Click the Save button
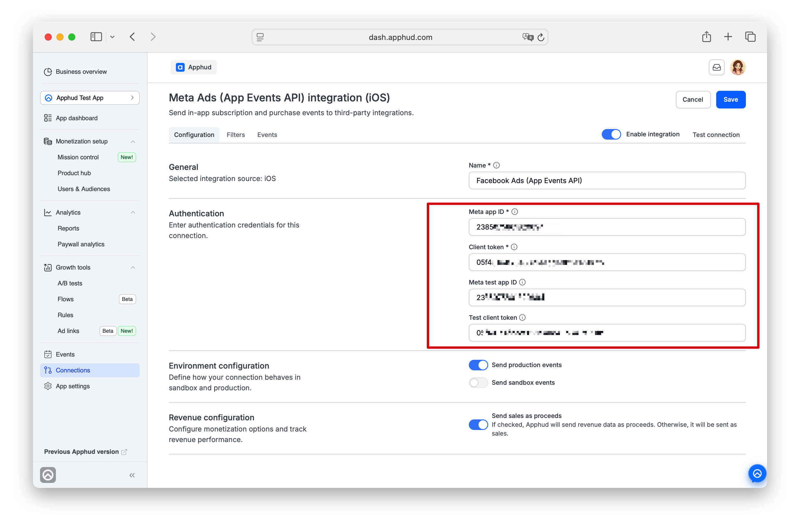This screenshot has width=800, height=532. (730, 99)
